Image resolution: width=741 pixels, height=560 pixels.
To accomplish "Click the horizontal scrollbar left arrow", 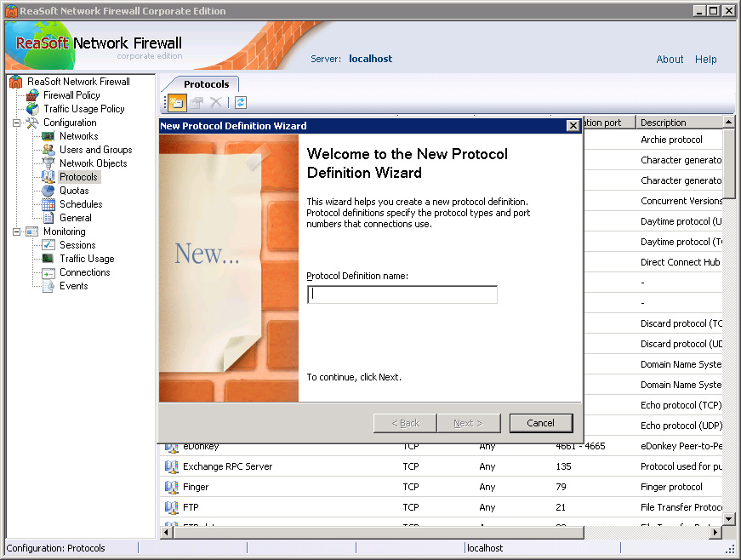I will tap(167, 533).
